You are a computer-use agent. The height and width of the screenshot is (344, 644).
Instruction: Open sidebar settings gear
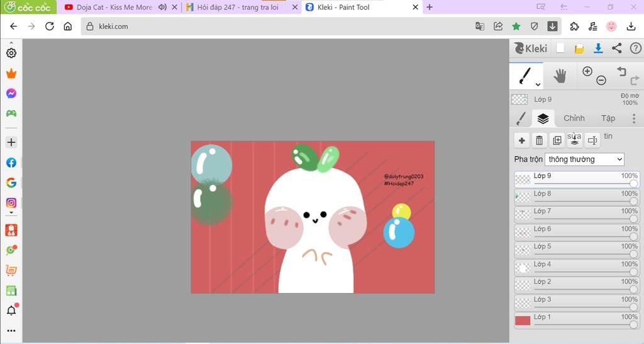coord(11,53)
